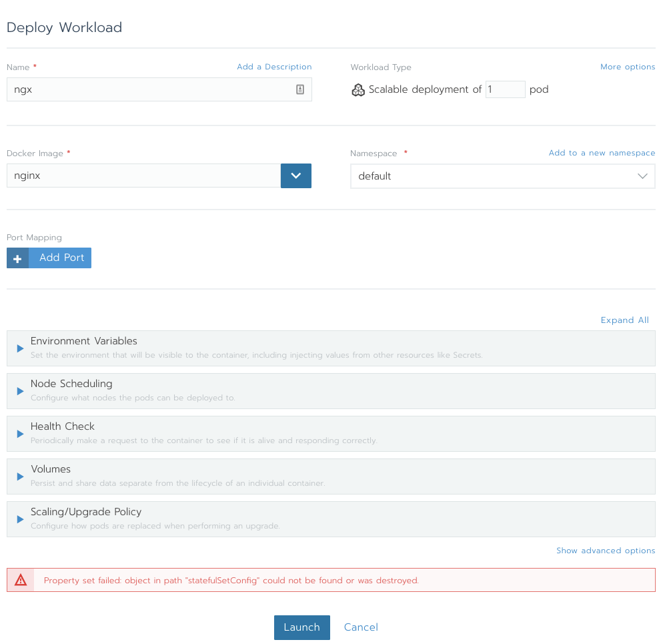Screen dimensions: 669x644
Task: Expand the Volumes section
Action: point(331,476)
